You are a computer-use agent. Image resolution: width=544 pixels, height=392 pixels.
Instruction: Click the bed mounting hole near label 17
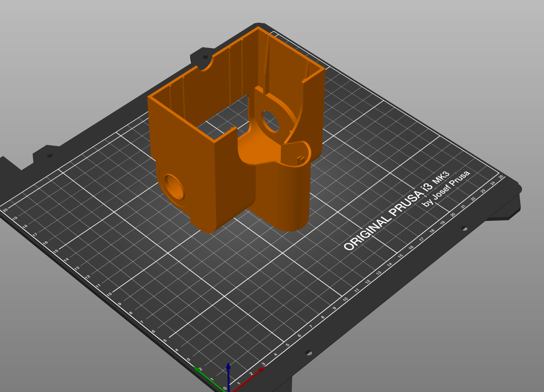click(x=464, y=229)
